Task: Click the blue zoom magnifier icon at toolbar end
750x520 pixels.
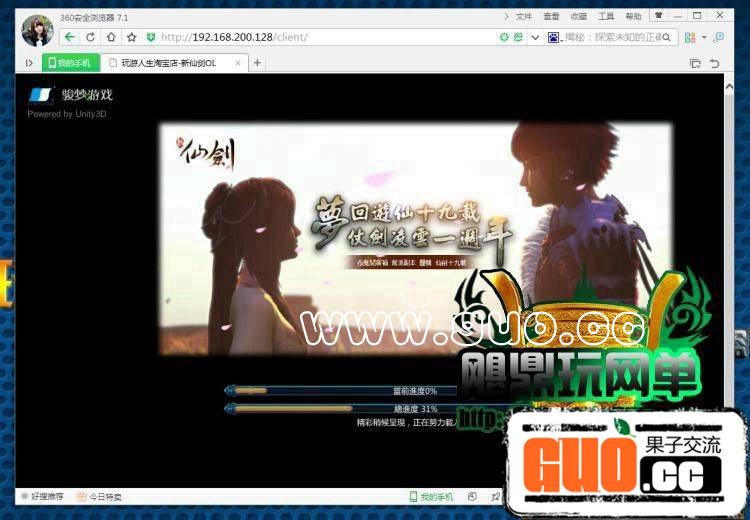Action: (x=719, y=37)
